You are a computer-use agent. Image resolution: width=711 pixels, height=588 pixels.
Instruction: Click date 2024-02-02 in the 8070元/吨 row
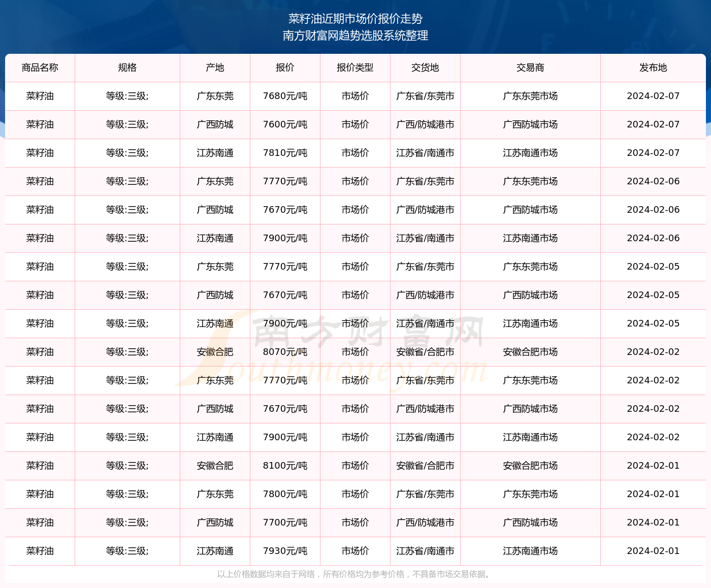click(x=654, y=352)
